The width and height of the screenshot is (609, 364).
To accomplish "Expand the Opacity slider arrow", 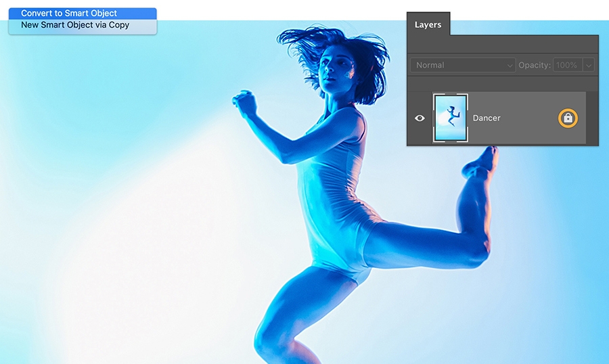I will (589, 65).
